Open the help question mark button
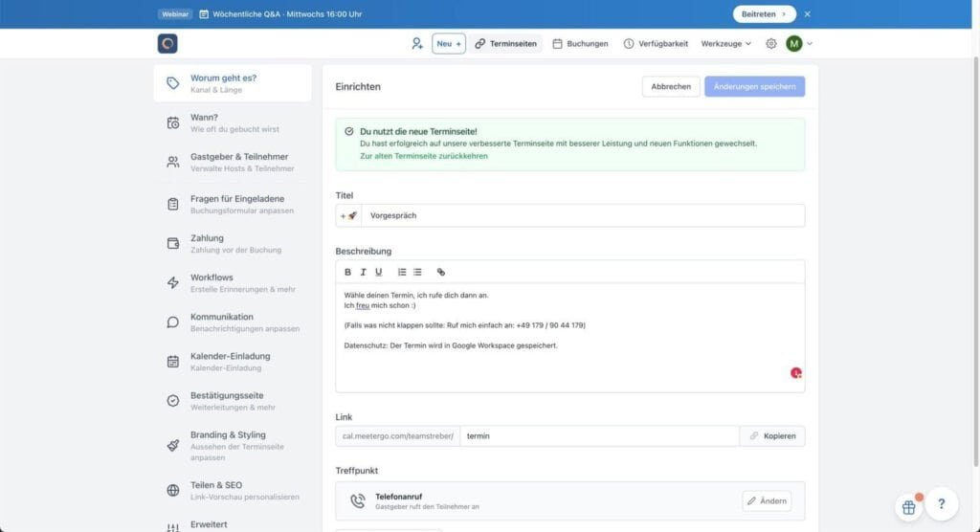The image size is (980, 532). coord(942,504)
